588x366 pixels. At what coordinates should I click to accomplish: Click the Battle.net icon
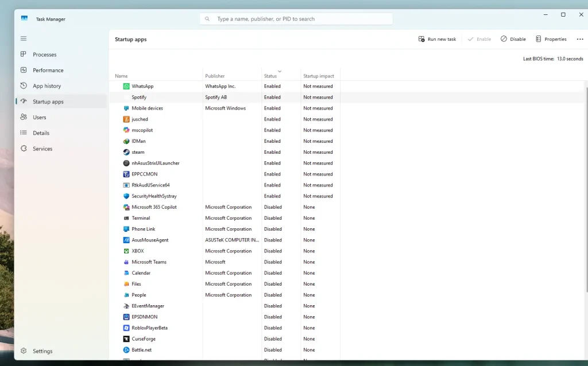point(126,350)
